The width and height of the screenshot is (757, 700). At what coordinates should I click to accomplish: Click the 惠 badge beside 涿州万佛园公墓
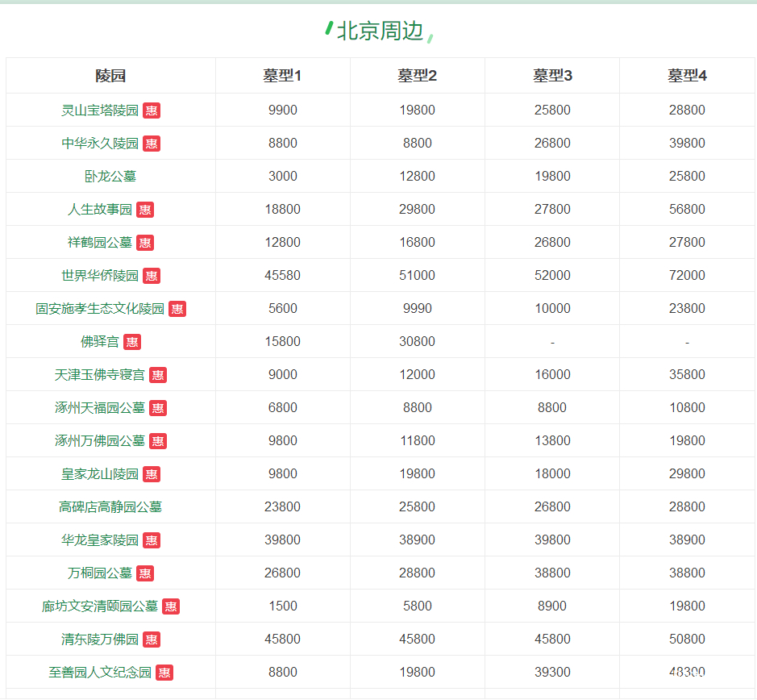click(x=158, y=441)
